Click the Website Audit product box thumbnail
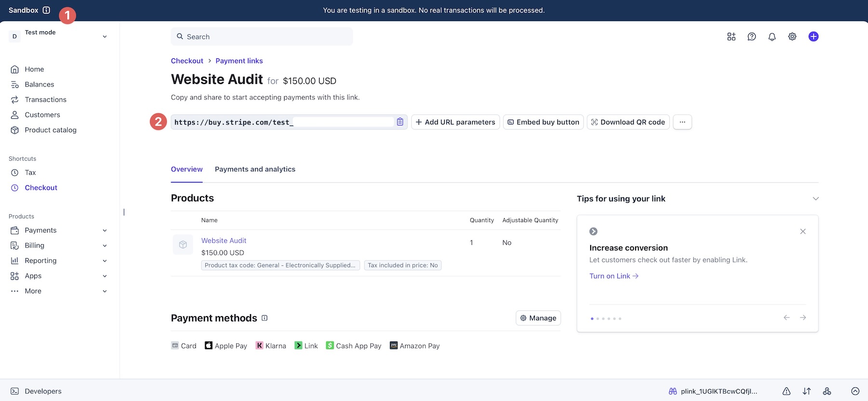The image size is (868, 401). coord(183,245)
